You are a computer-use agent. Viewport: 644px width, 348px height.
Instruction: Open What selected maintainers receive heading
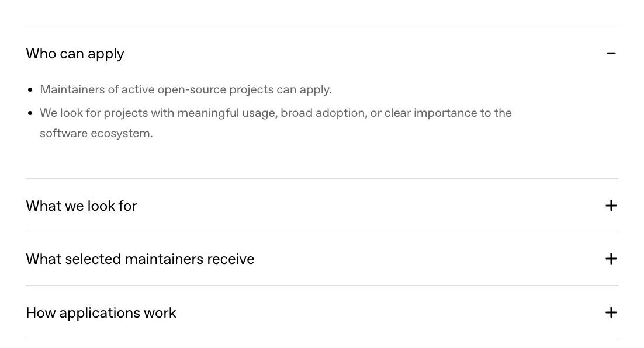coord(140,259)
